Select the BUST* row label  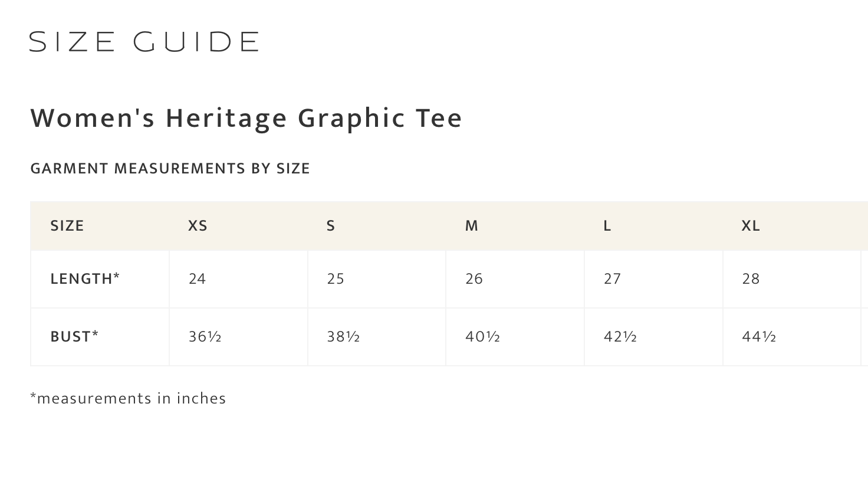(74, 337)
